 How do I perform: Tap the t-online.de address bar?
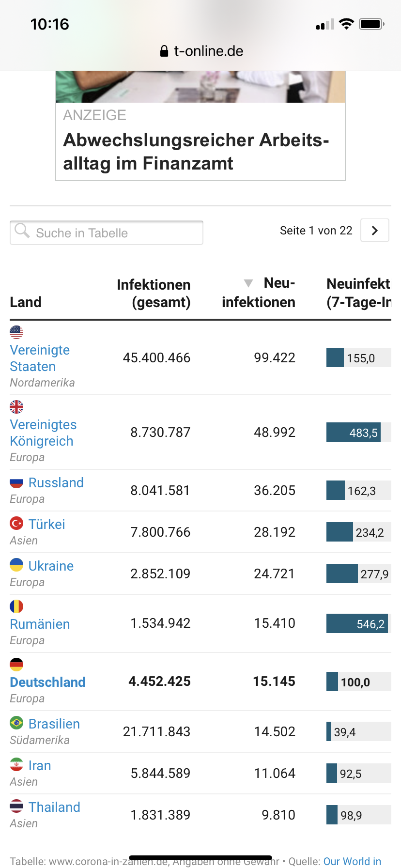[201, 51]
